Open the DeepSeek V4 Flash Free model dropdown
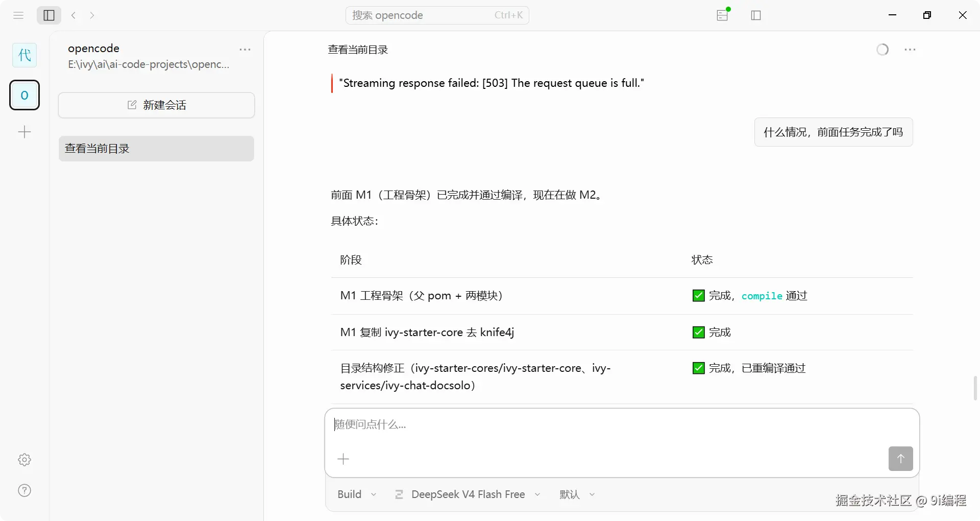 [468, 494]
